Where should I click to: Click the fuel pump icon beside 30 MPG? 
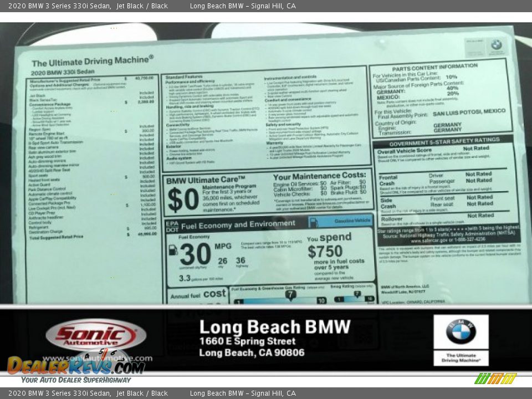click(x=173, y=250)
